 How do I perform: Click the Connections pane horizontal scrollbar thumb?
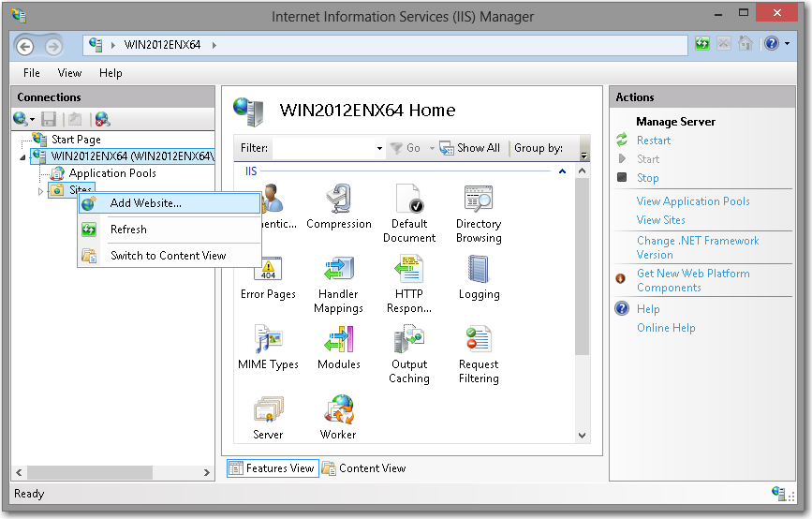[90, 472]
